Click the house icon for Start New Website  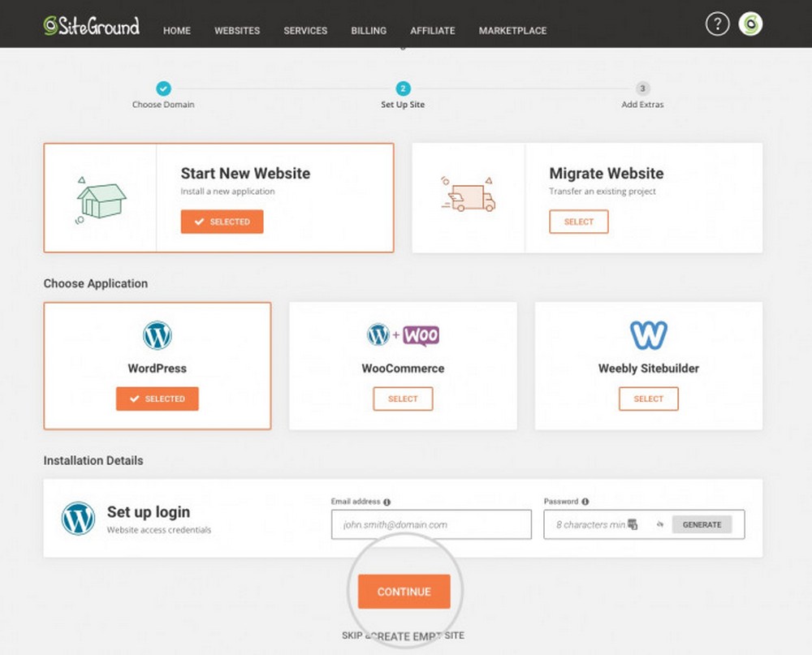coord(101,200)
